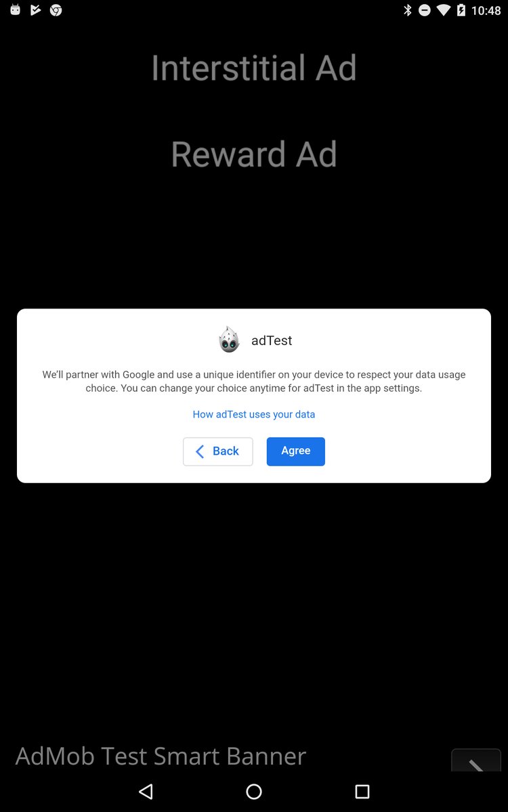508x812 pixels.
Task: Tap the Android debug icon in the status bar
Action: point(16,10)
